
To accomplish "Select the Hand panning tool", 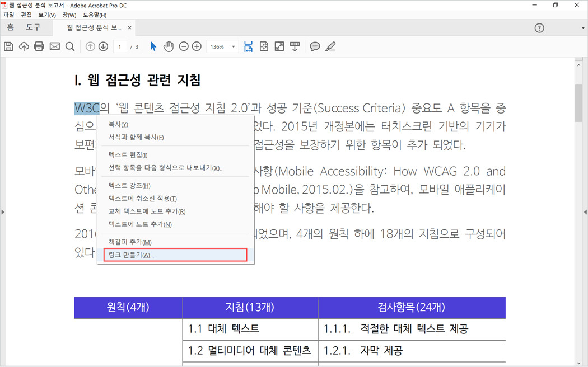I will click(x=169, y=46).
